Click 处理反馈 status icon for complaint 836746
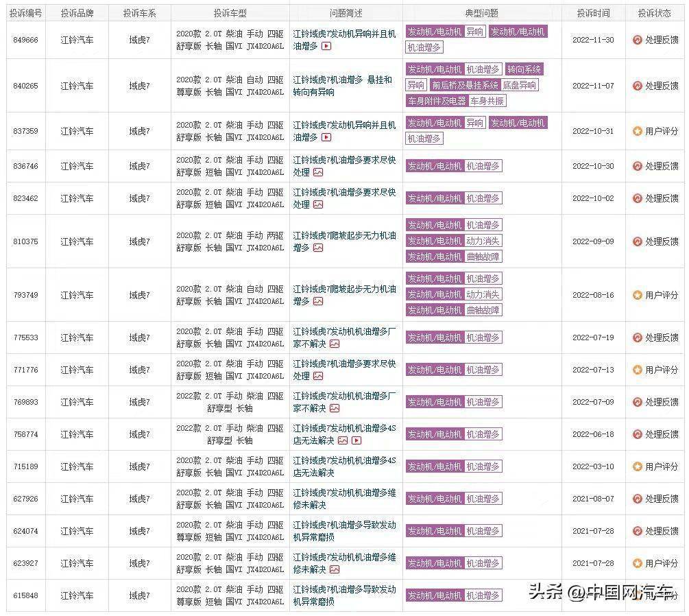 (x=637, y=166)
